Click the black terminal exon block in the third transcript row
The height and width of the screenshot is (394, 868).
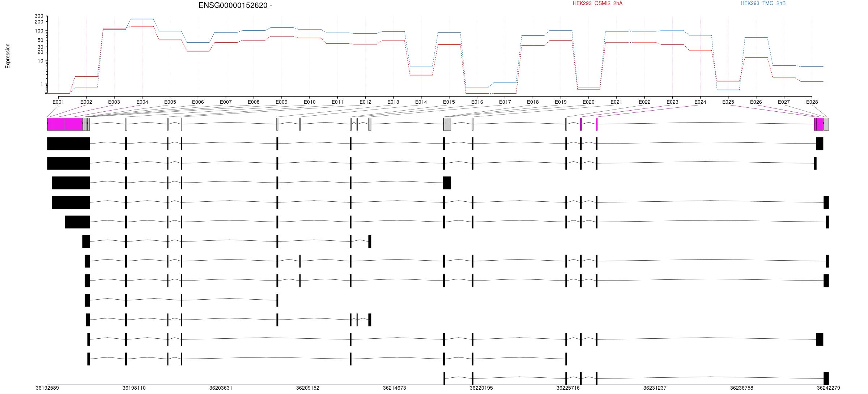[x=447, y=183]
